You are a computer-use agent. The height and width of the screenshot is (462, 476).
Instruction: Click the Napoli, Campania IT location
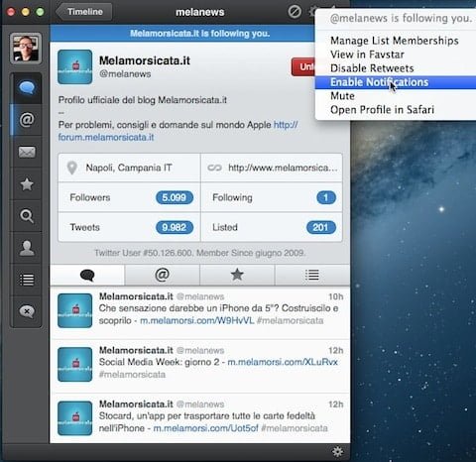pos(129,168)
